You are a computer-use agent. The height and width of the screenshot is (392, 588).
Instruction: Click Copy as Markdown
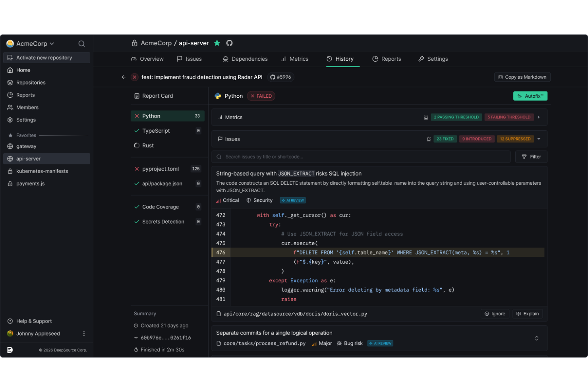tap(522, 77)
